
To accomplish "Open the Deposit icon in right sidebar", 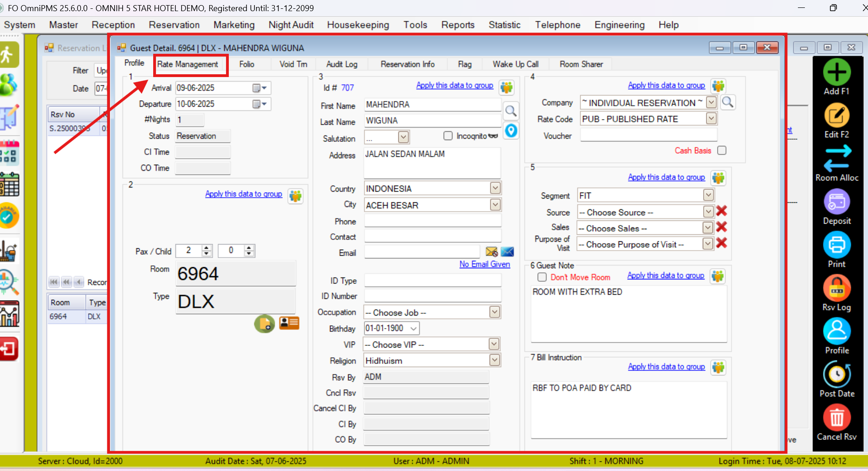I will point(836,201).
